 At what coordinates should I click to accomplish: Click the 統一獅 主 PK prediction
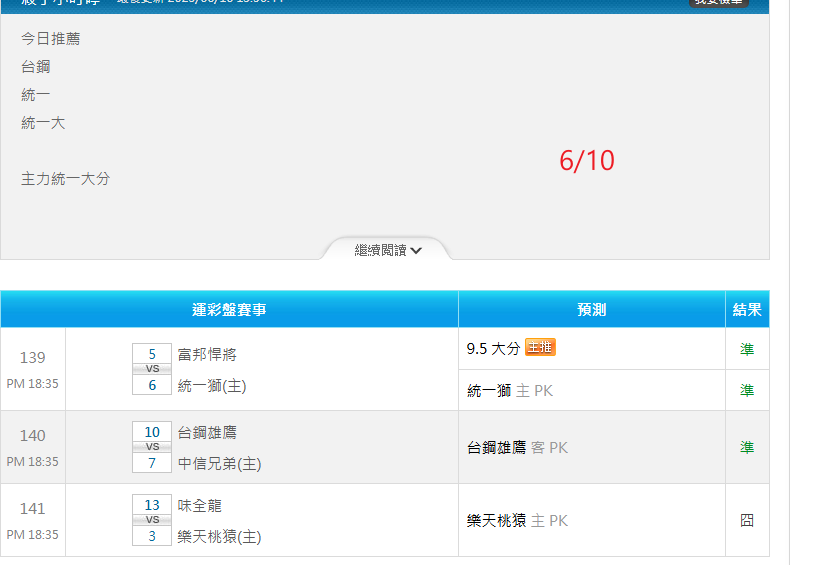click(510, 391)
